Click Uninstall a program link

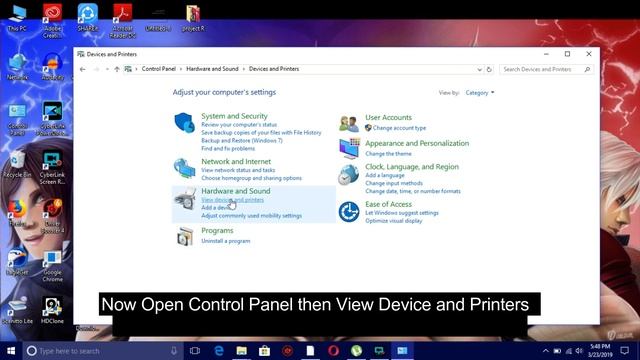point(226,241)
